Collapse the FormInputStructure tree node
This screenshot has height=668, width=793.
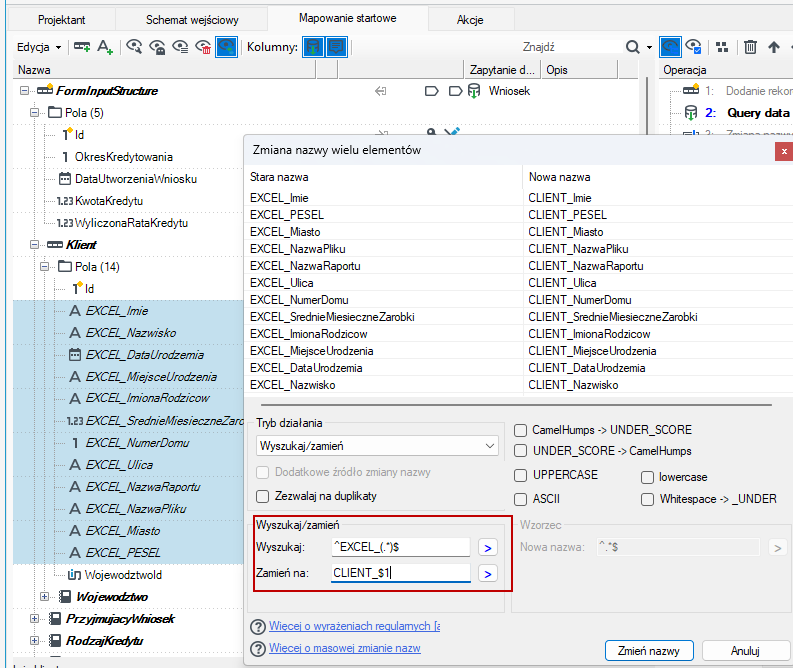(24, 91)
